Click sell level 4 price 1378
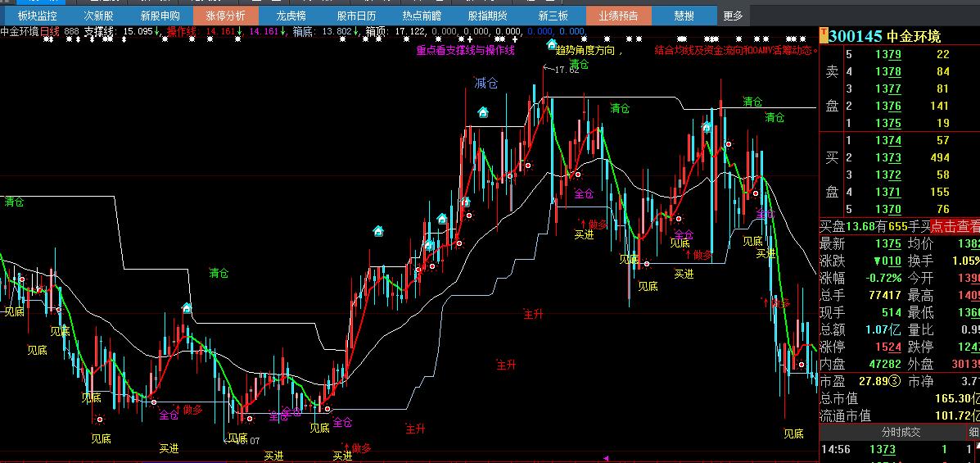Viewport: 980px width, 463px height. (888, 71)
